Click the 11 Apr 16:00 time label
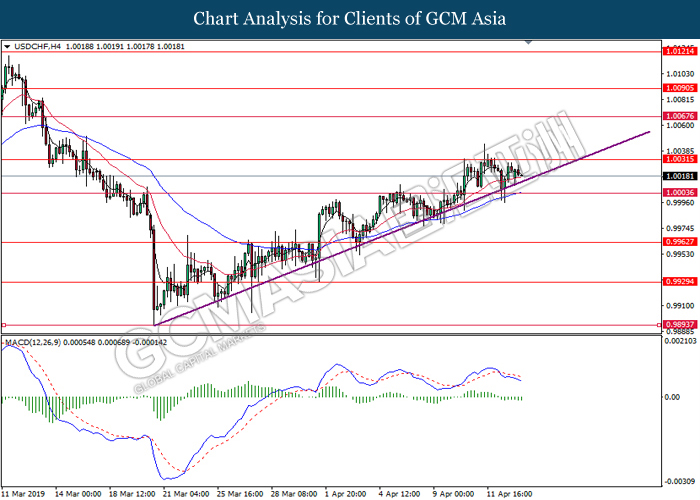 (508, 493)
